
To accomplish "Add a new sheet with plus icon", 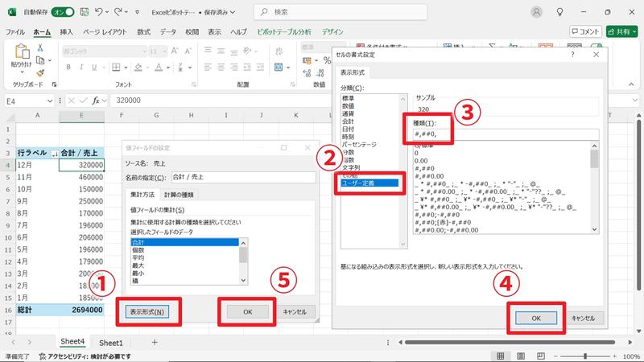I will 155,342.
